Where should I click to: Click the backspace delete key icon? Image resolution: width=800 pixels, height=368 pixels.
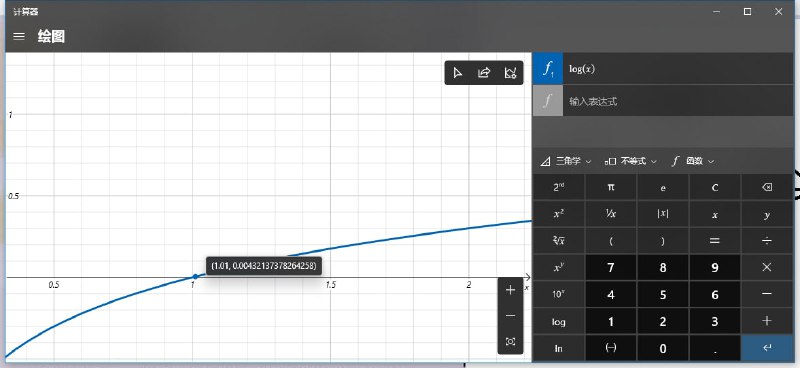767,187
